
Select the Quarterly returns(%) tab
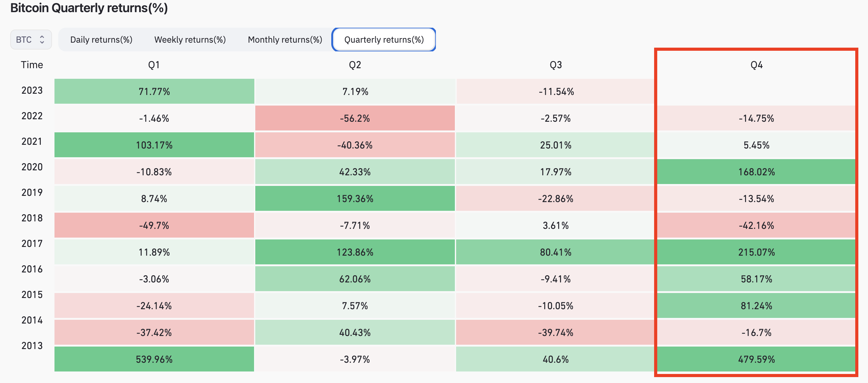tap(384, 40)
